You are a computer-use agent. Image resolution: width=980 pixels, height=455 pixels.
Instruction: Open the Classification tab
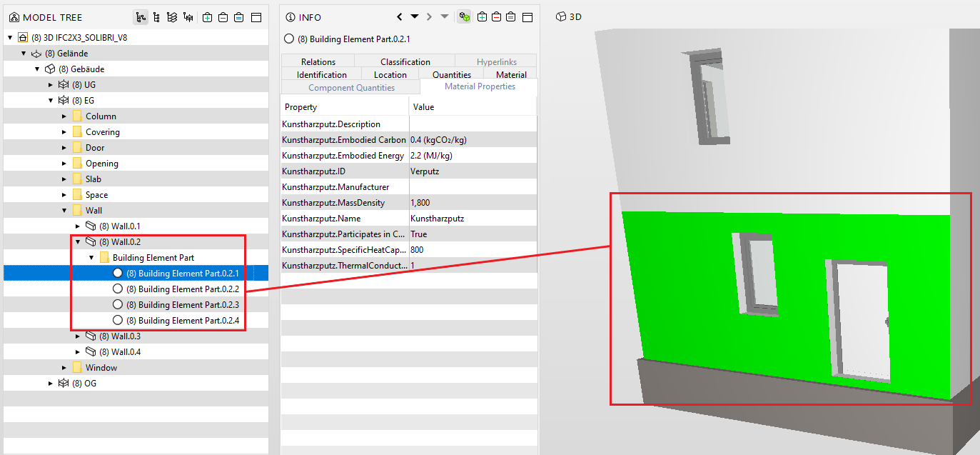tap(405, 62)
